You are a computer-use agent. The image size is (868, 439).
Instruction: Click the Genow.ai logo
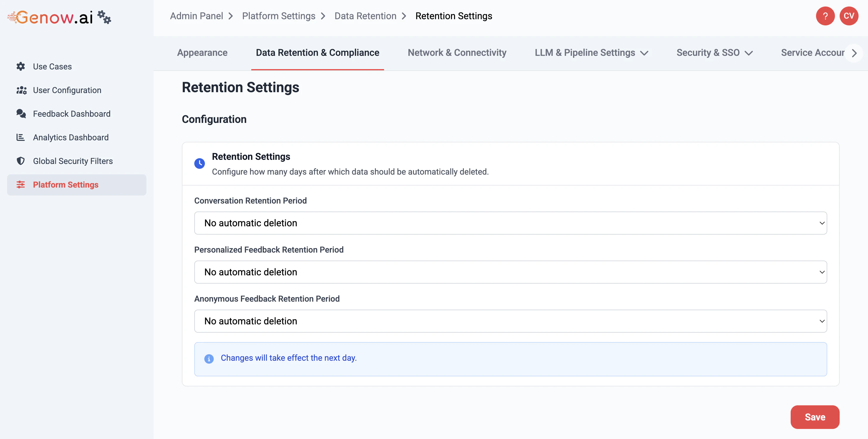50,17
